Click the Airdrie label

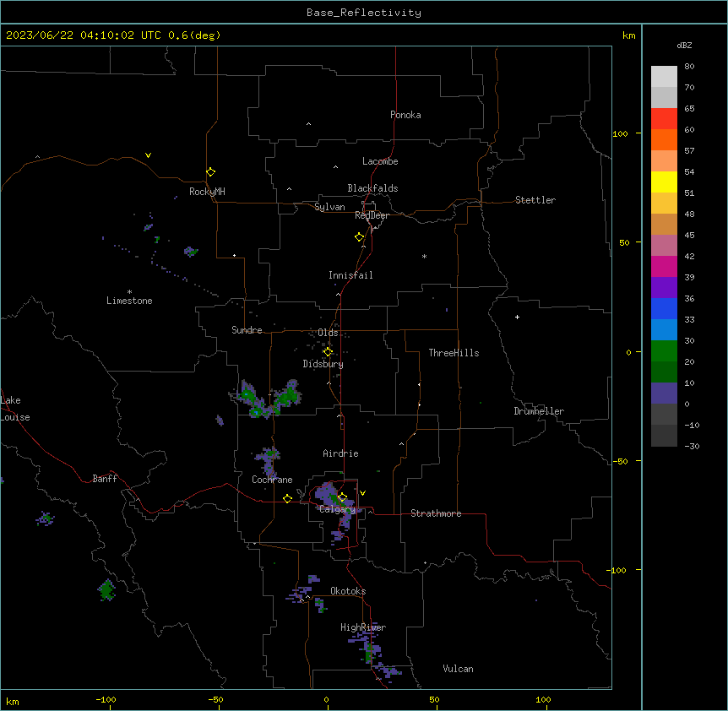(340, 453)
